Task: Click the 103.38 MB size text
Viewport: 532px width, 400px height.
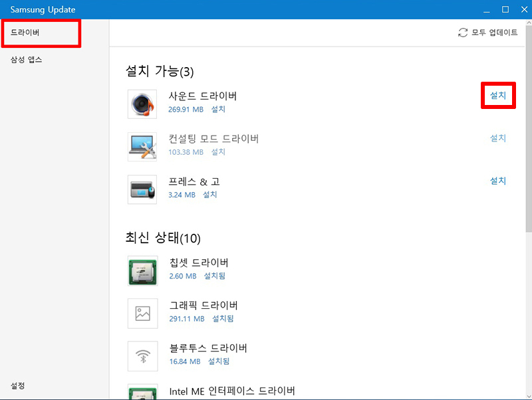Action: (x=186, y=152)
